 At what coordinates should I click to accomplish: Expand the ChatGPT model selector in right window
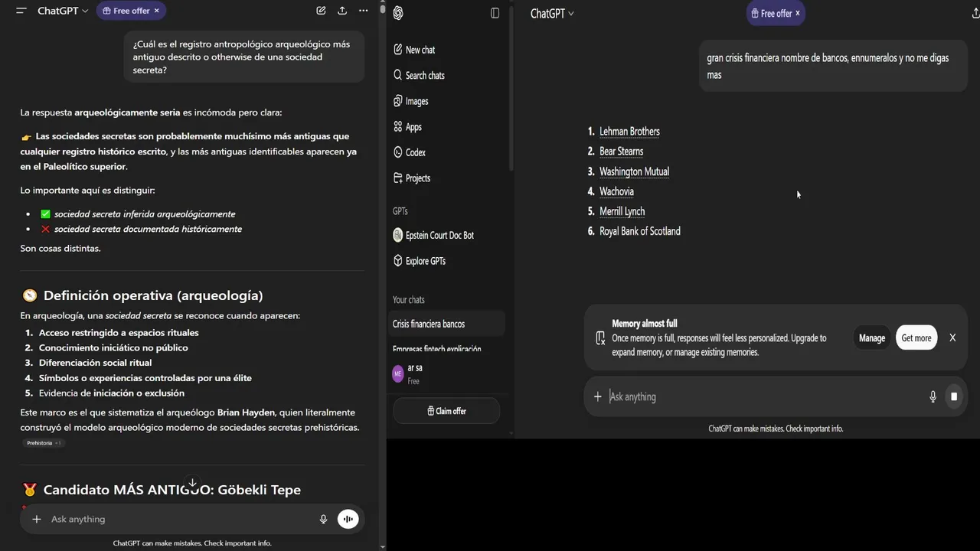[x=552, y=14]
